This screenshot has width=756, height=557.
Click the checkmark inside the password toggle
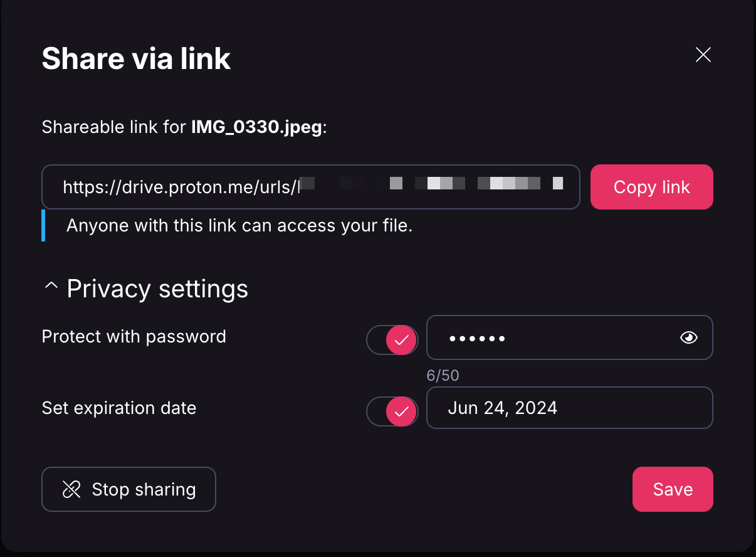402,339
